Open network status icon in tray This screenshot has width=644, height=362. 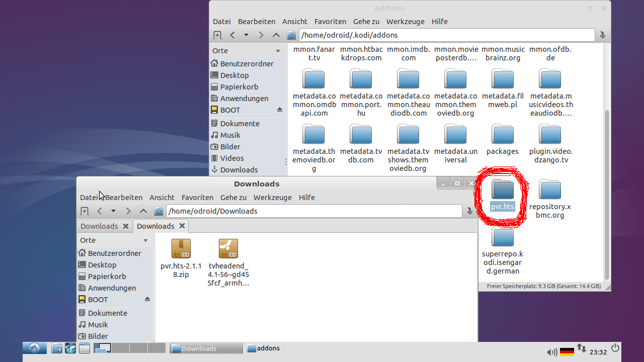coord(582,348)
